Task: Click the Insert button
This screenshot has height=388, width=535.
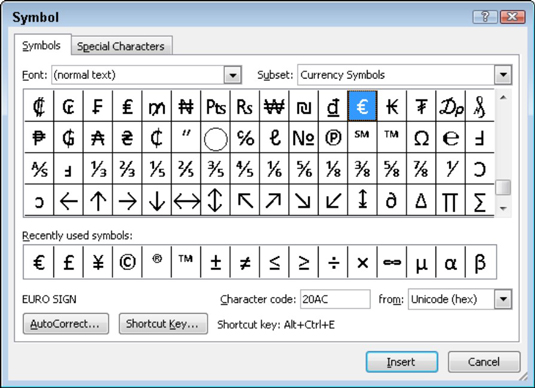Action: tap(402, 362)
